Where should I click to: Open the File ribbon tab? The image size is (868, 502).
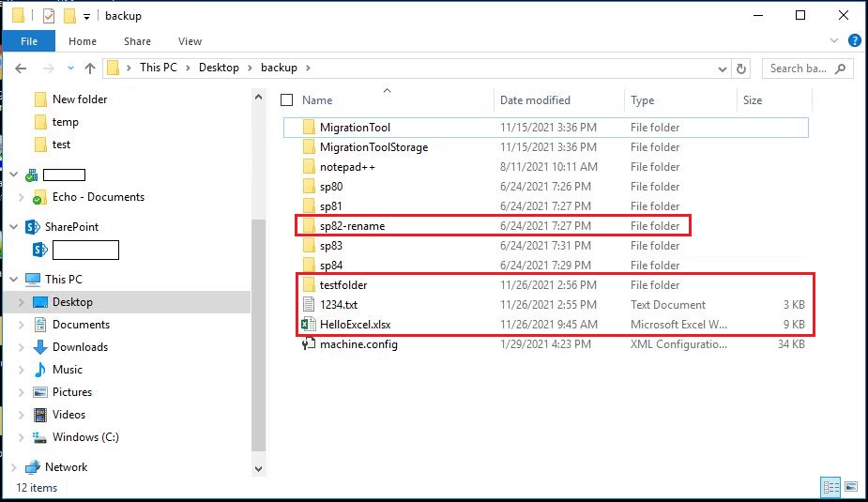[x=29, y=41]
